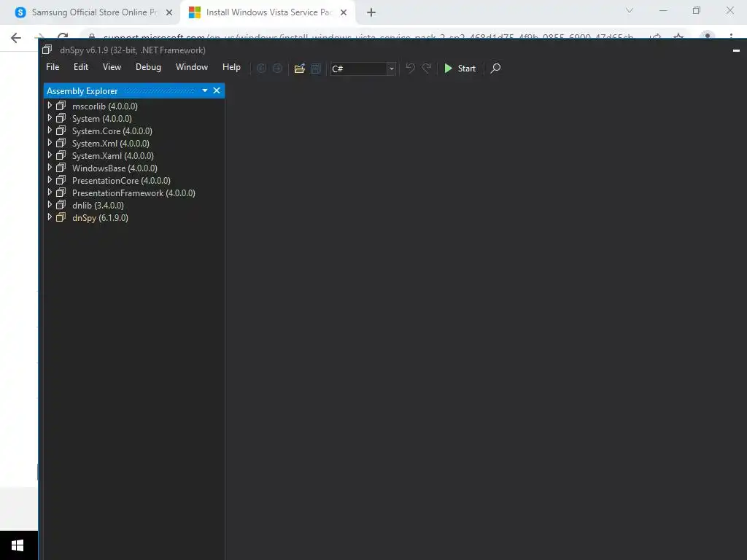Open browser tab search chevron
The width and height of the screenshot is (747, 560).
click(x=630, y=10)
